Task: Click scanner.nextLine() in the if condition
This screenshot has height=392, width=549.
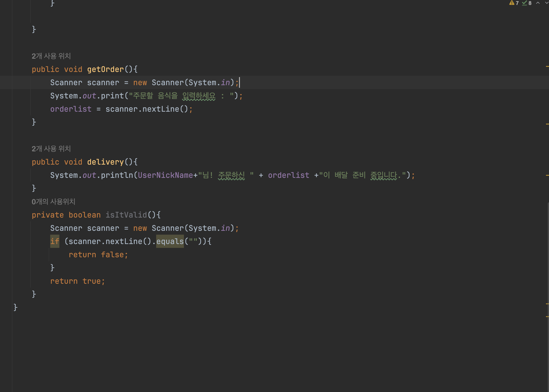Action: click(110, 241)
